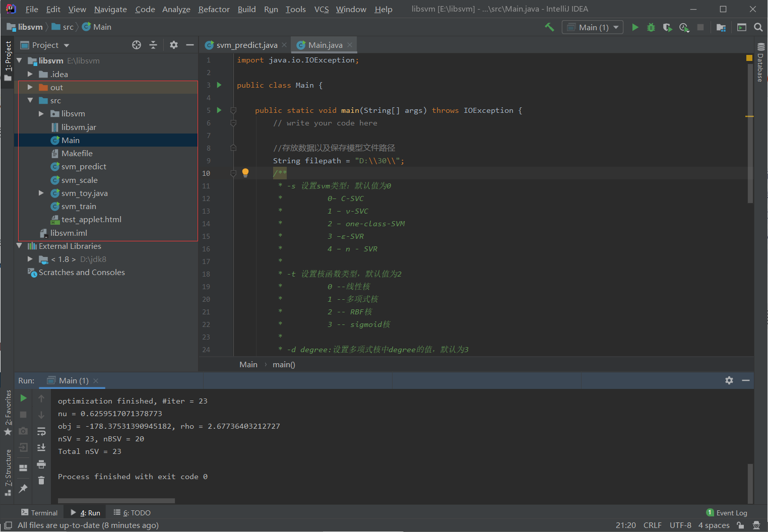768x532 pixels.
Task: Collapse External Libraries node
Action: click(20, 246)
